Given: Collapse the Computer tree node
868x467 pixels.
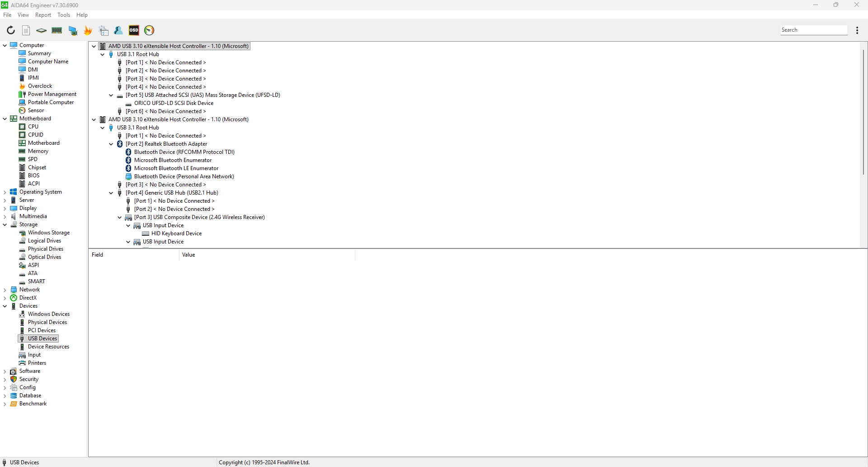Looking at the screenshot, I should [5, 45].
